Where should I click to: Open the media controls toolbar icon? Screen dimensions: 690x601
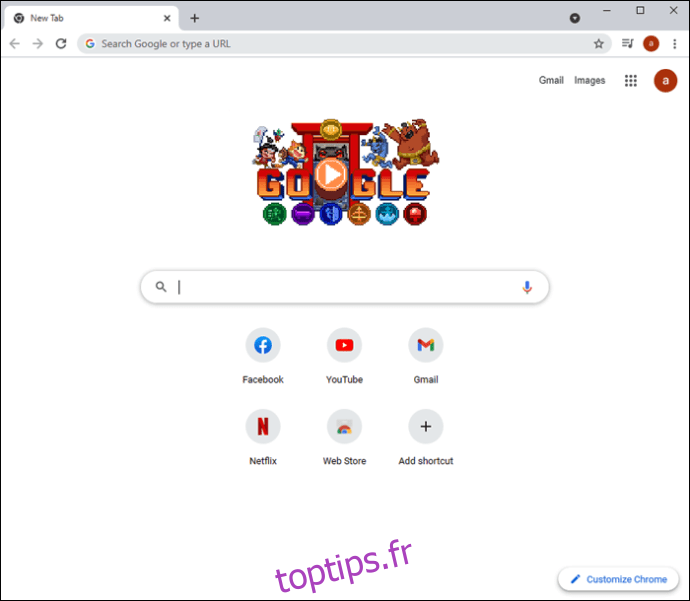click(628, 44)
